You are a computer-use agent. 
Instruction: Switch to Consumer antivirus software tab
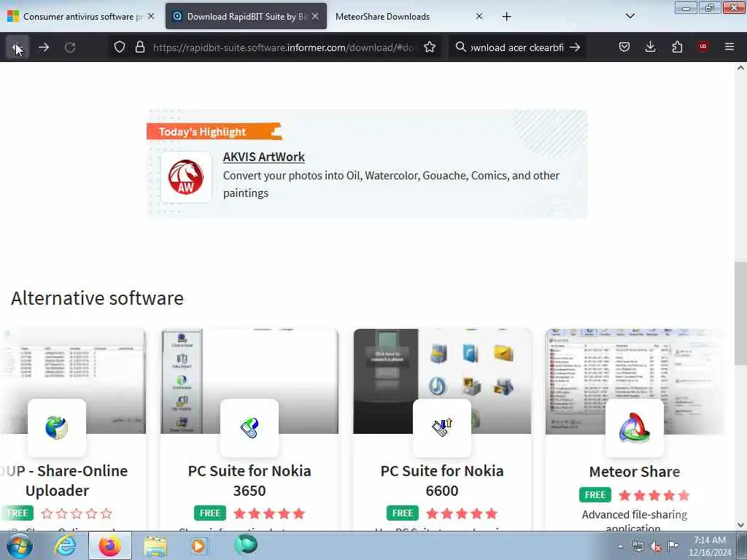[83, 17]
